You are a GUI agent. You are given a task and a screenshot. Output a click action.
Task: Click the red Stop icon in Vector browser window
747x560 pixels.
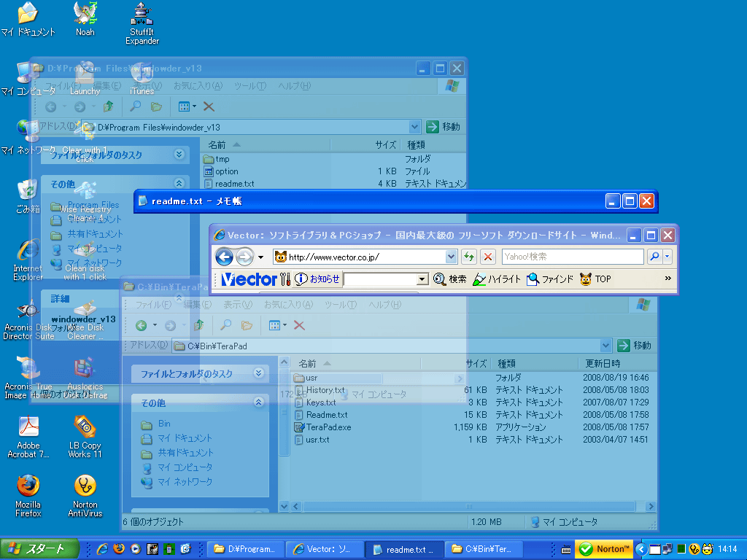[488, 257]
